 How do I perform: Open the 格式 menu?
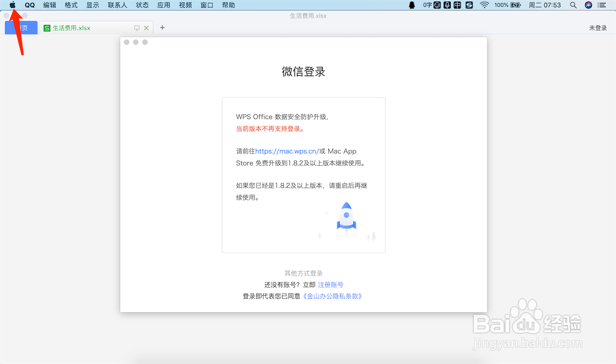point(71,5)
